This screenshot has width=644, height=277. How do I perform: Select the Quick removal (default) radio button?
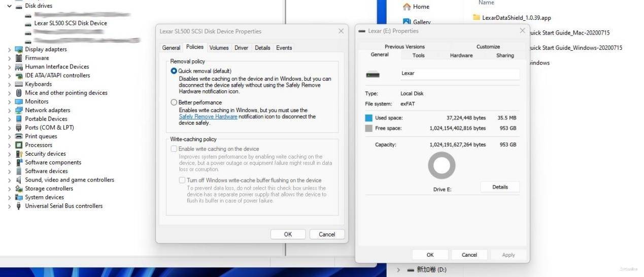tap(174, 71)
